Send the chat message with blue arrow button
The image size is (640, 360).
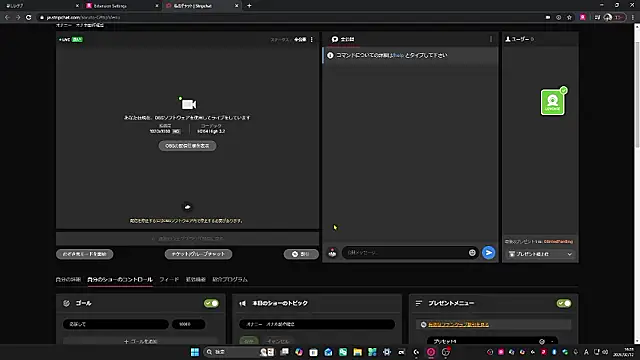pos(489,253)
